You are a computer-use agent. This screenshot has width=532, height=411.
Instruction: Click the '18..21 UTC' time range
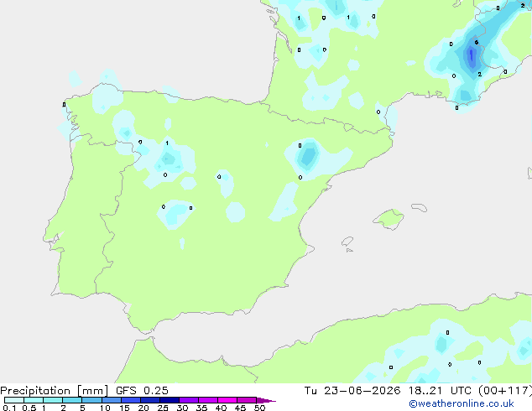[440, 391]
